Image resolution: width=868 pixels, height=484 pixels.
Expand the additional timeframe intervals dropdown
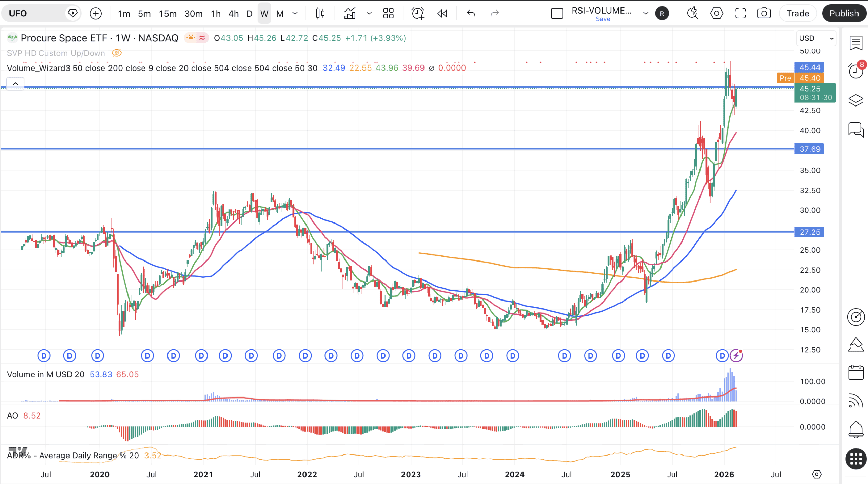click(295, 14)
